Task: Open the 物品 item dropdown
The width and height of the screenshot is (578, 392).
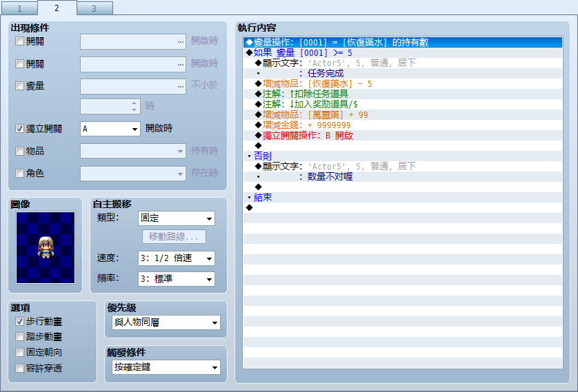Action: [133, 151]
